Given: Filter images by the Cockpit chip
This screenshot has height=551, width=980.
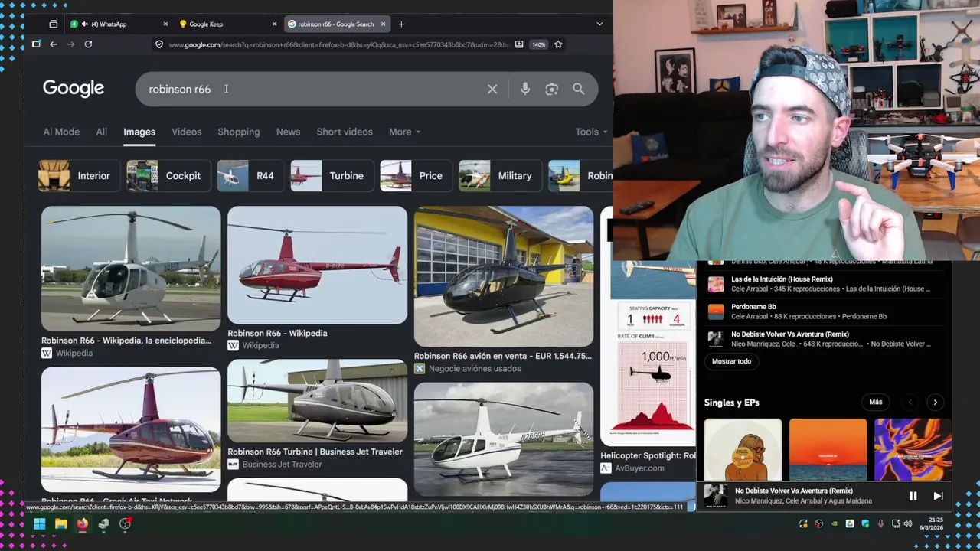Looking at the screenshot, I should [x=167, y=176].
